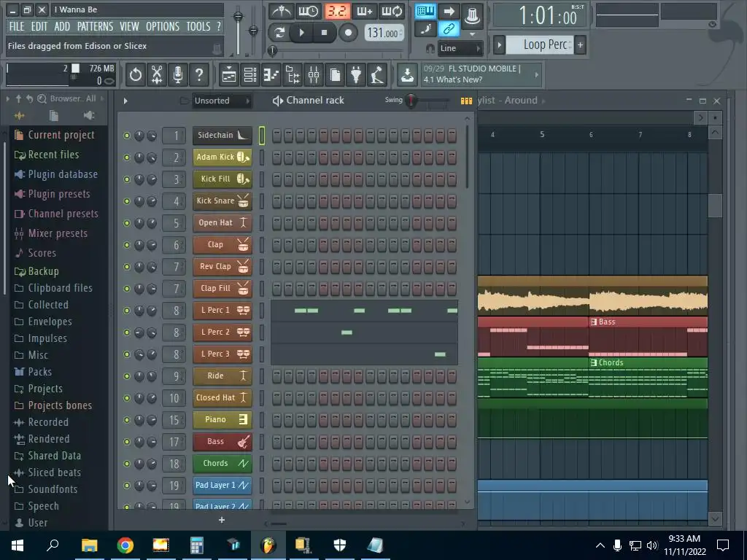Open the channel rack options arrow
Image resolution: width=747 pixels, height=560 pixels.
click(125, 101)
